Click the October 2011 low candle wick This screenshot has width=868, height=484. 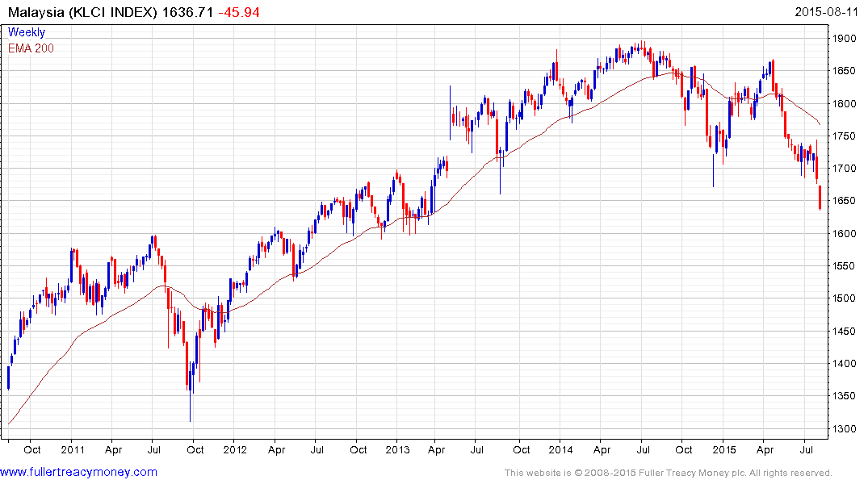click(190, 407)
